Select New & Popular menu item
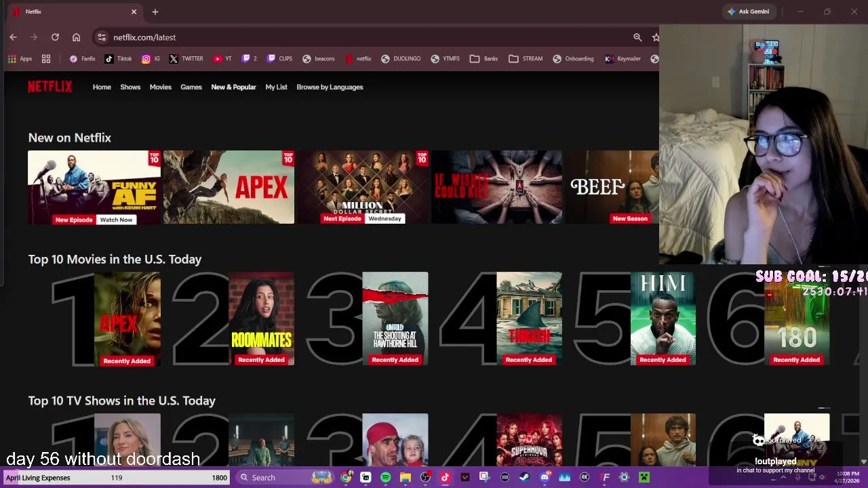This screenshot has width=868, height=488. (x=233, y=87)
